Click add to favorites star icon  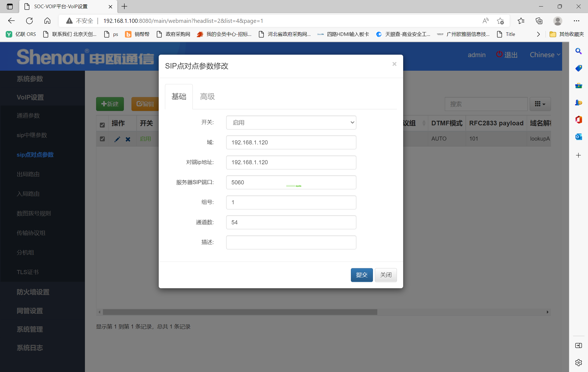[500, 21]
